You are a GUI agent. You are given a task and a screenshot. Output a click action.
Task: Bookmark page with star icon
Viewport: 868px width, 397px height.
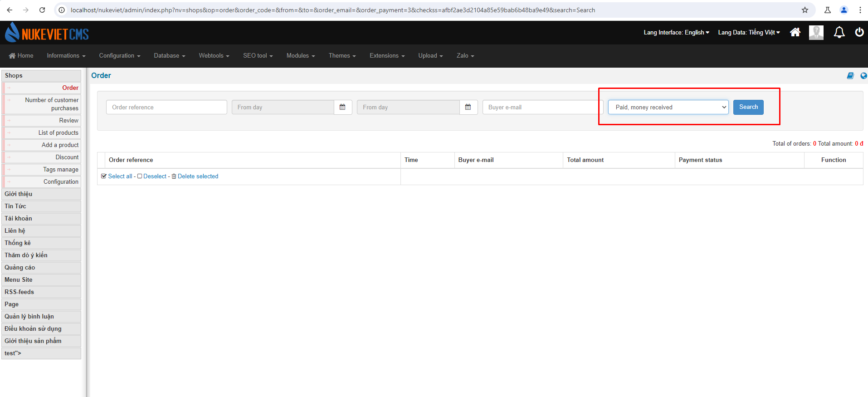[x=805, y=10]
